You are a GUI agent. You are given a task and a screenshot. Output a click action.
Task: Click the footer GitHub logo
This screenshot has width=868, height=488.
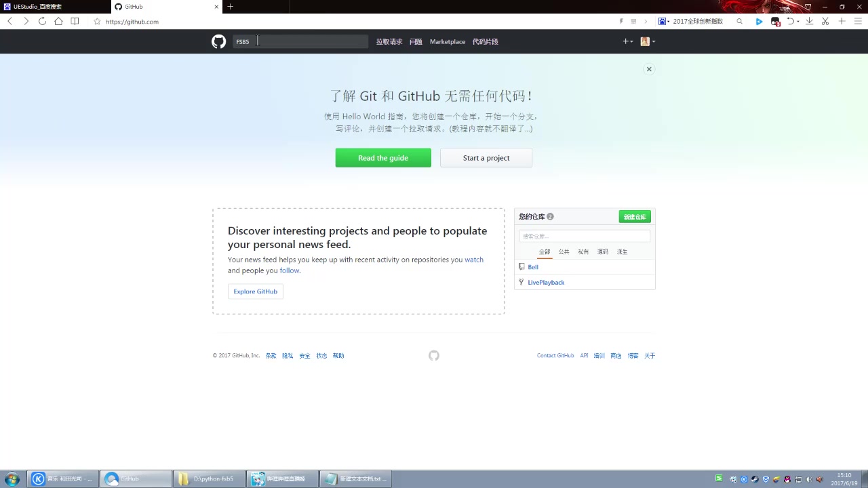(x=434, y=356)
